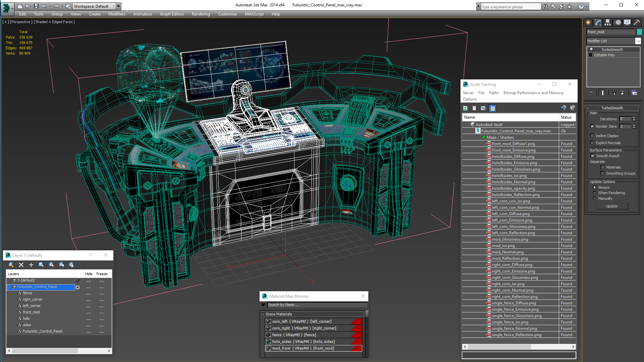This screenshot has height=362, width=644.
Task: Click Remove Modifier trash icon
Action: tap(623, 93)
